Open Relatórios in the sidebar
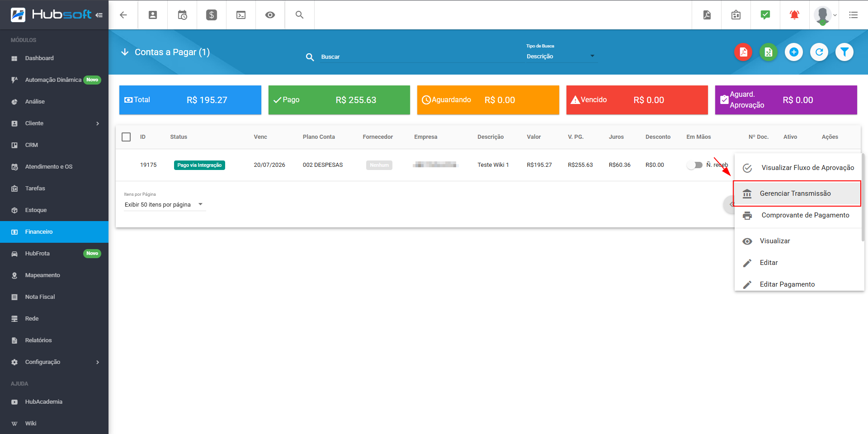 point(54,340)
